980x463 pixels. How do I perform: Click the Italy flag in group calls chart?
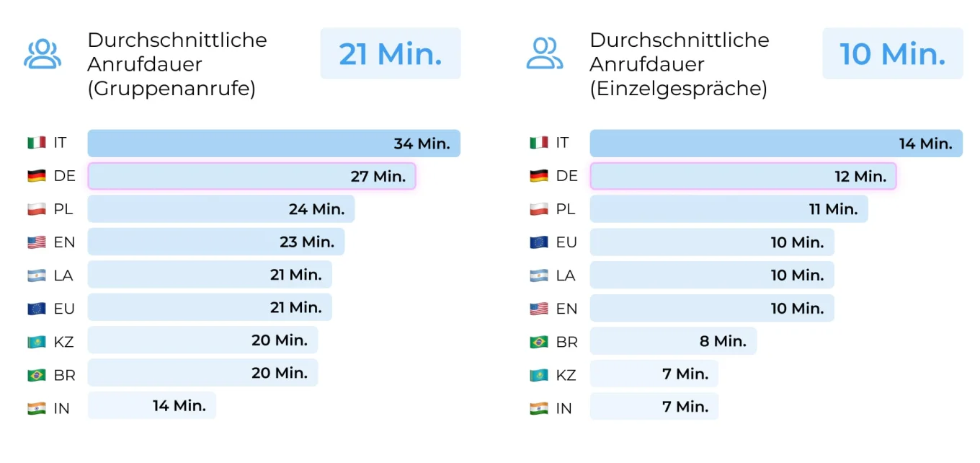[x=37, y=143]
